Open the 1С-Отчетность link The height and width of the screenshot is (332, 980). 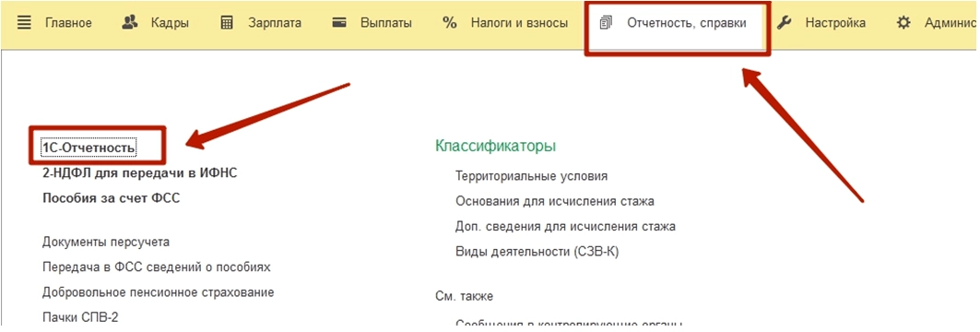click(89, 148)
